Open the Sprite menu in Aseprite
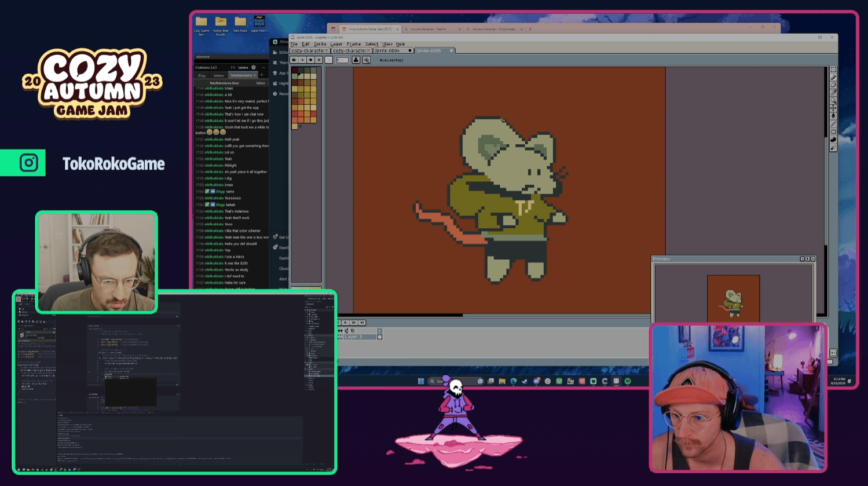Viewport: 868px width, 486px height. [320, 44]
